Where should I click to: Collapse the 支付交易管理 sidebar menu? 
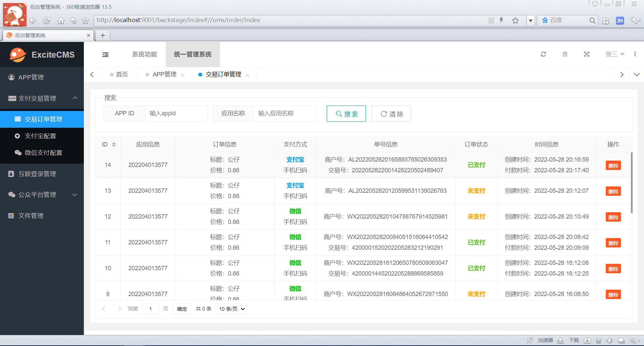[x=42, y=98]
